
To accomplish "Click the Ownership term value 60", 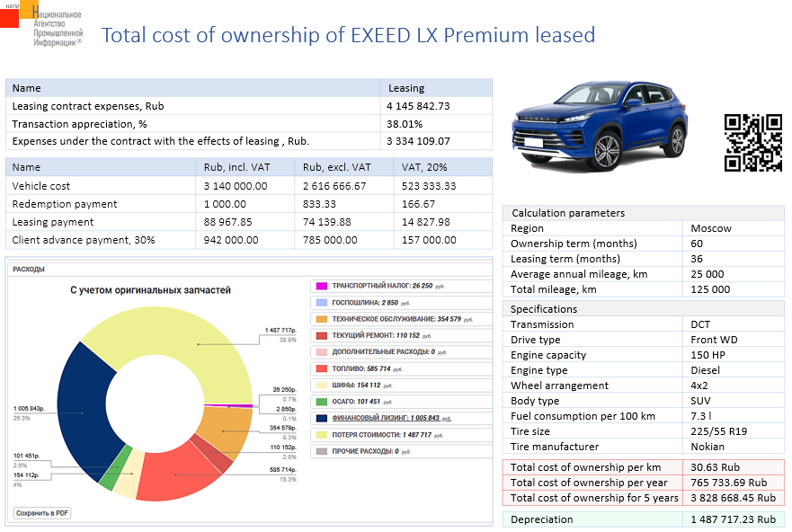I will (697, 244).
